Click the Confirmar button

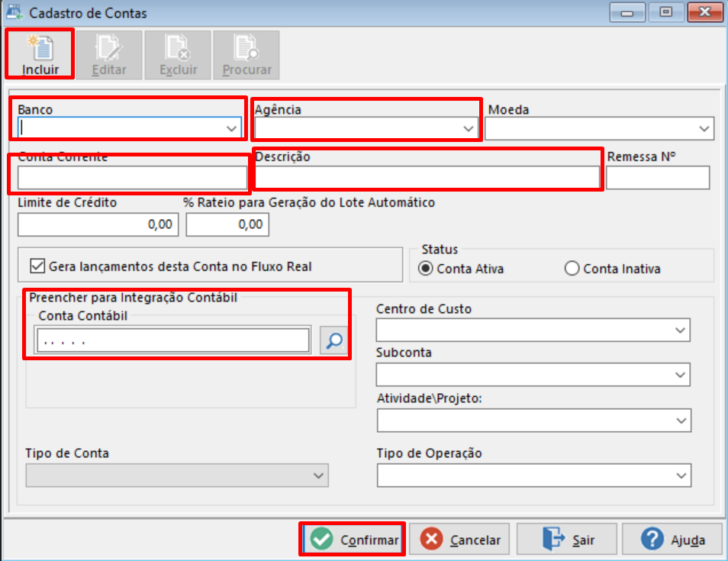coord(353,539)
